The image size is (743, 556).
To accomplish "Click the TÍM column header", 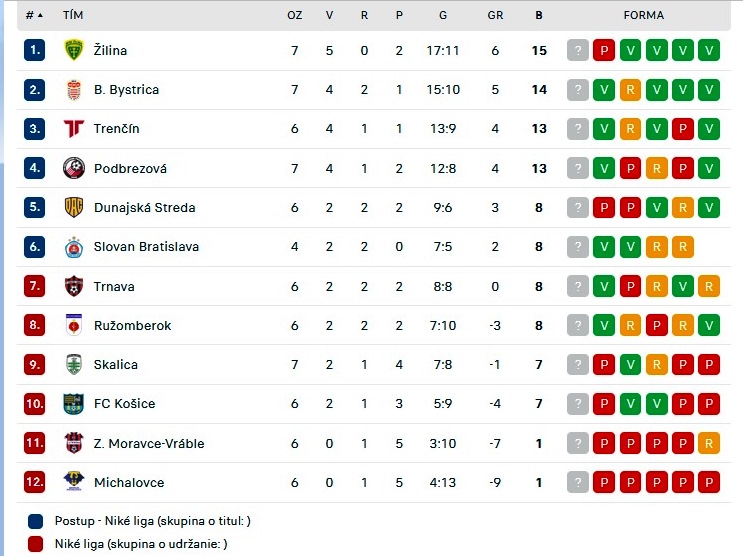I will (73, 15).
